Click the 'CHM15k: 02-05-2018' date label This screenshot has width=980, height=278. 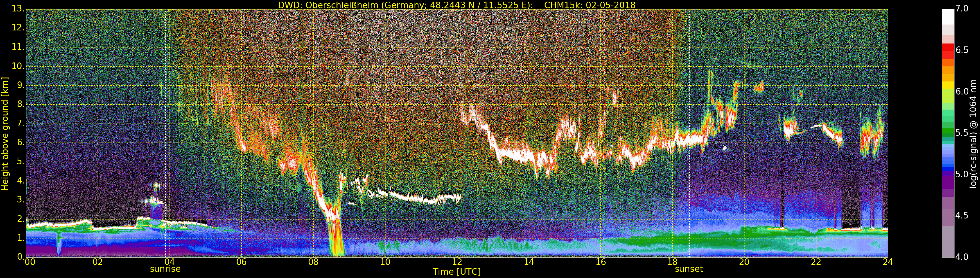(x=590, y=5)
